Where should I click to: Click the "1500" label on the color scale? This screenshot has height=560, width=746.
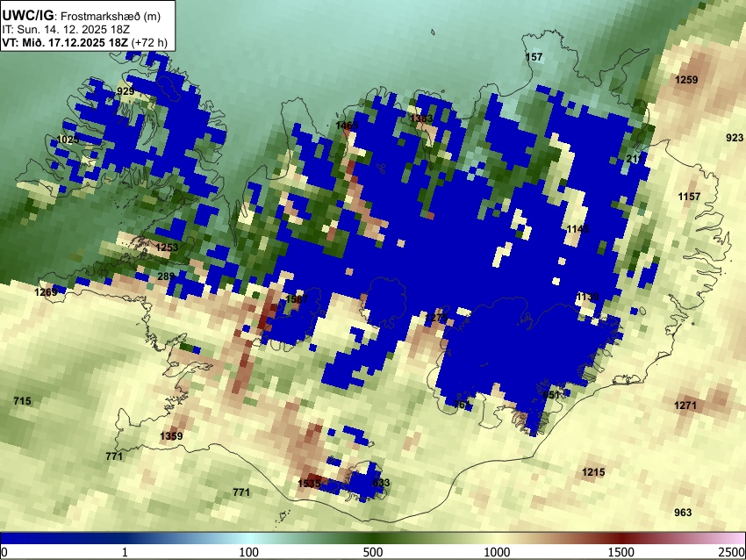point(620,552)
